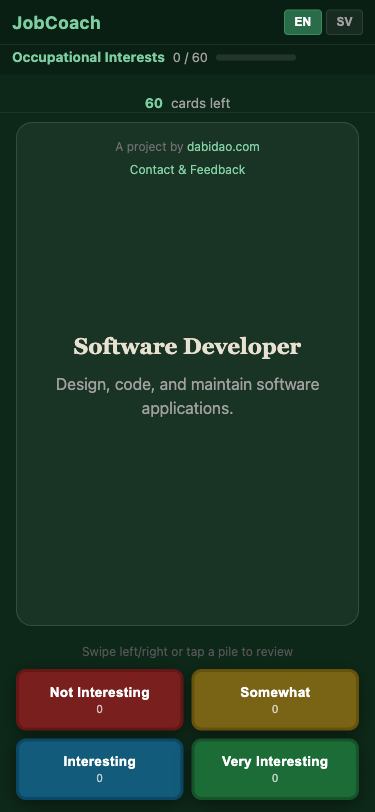Click the 'Occupational Interests' heading
The image size is (375, 812).
[x=89, y=57]
